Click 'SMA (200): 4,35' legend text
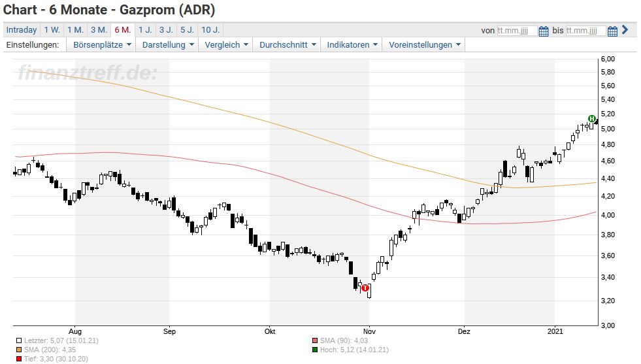 (x=50, y=350)
